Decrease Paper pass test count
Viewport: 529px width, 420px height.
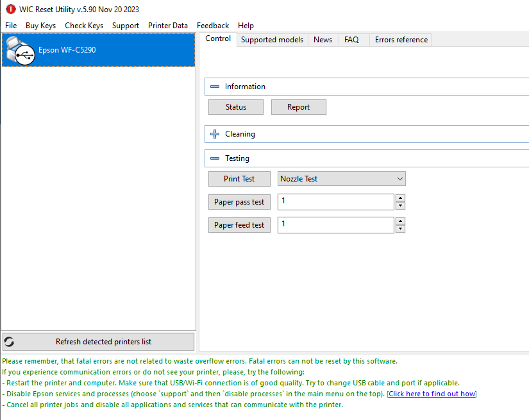[400, 206]
